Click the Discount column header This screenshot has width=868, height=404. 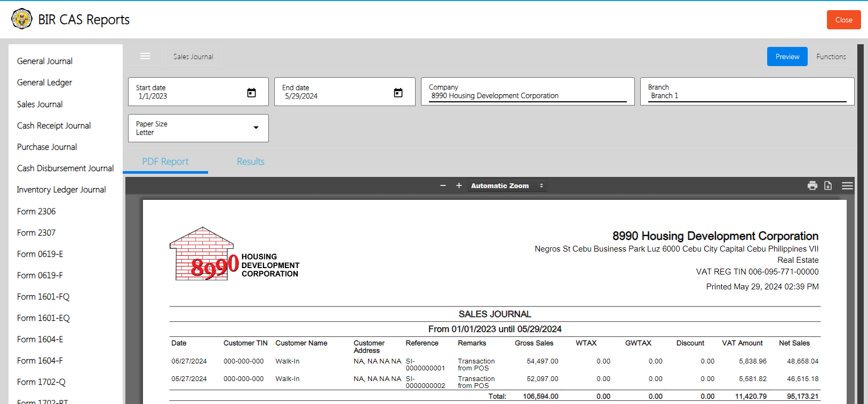(x=690, y=343)
